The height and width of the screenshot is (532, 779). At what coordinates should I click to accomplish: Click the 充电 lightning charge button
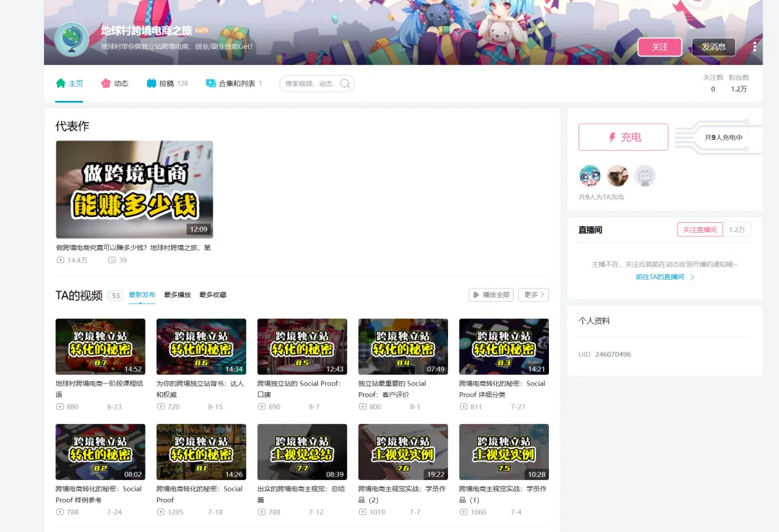tap(623, 137)
